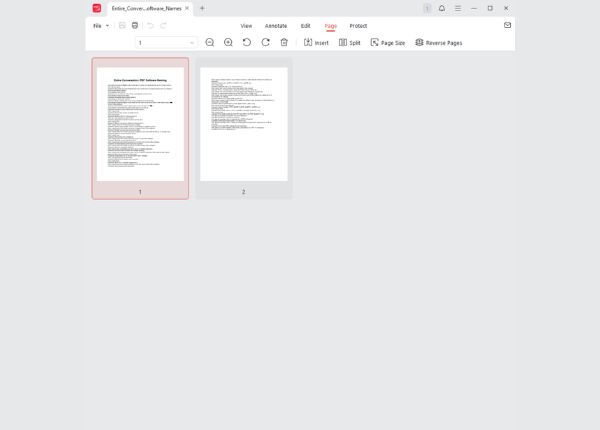Click the Redo arrow
Screen dimensions: 600x430
[163, 26]
